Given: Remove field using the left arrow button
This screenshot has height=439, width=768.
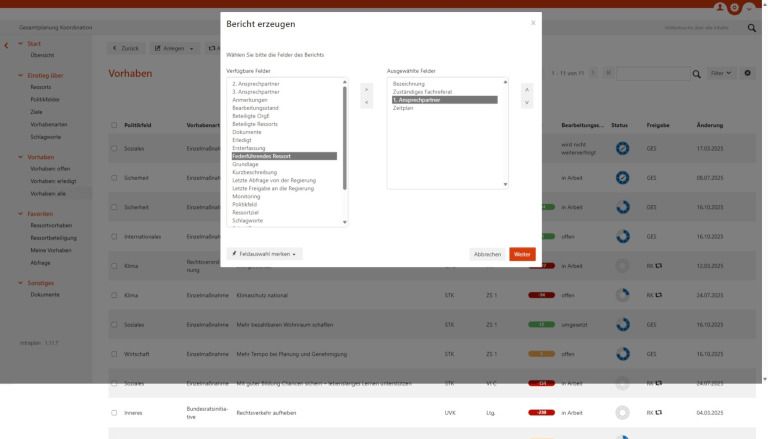Looking at the screenshot, I should pyautogui.click(x=365, y=103).
